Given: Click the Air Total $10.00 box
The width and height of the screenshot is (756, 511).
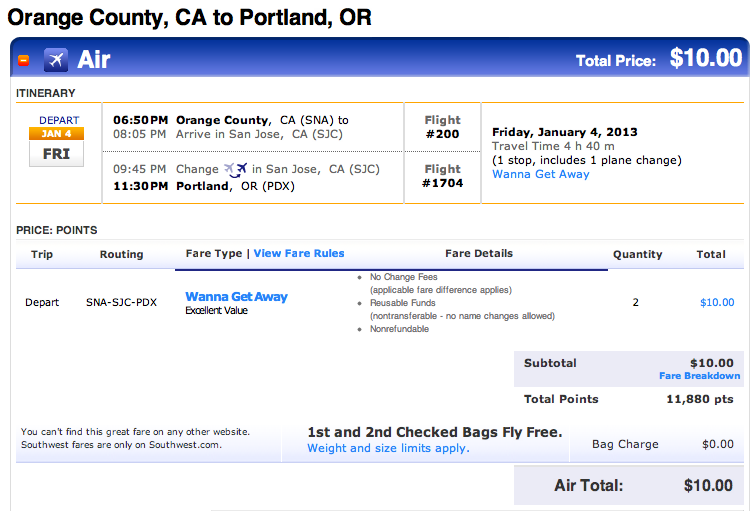Looking at the screenshot, I should (629, 485).
